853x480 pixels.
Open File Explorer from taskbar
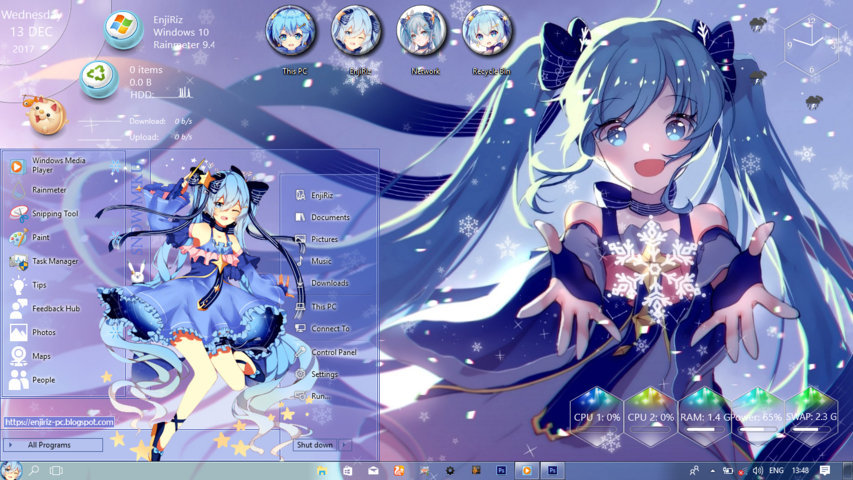coord(322,471)
